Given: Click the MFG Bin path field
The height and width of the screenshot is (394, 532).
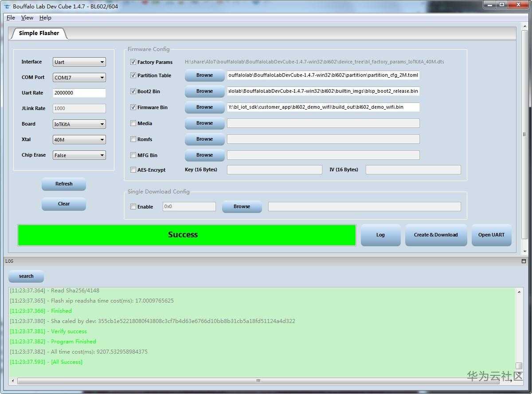Looking at the screenshot, I should [323, 155].
